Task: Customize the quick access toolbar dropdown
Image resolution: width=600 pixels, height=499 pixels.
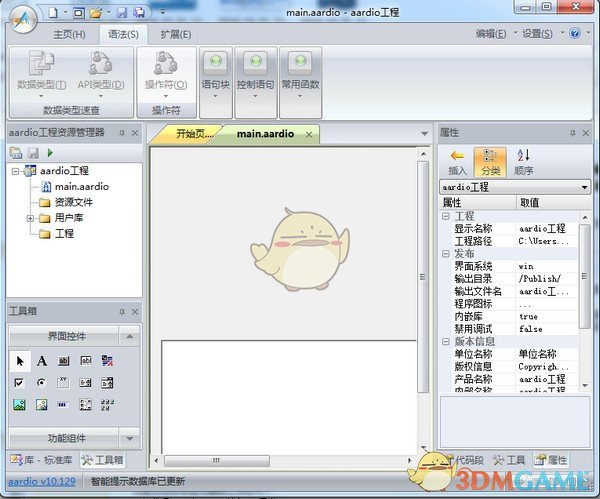Action: pyautogui.click(x=163, y=13)
